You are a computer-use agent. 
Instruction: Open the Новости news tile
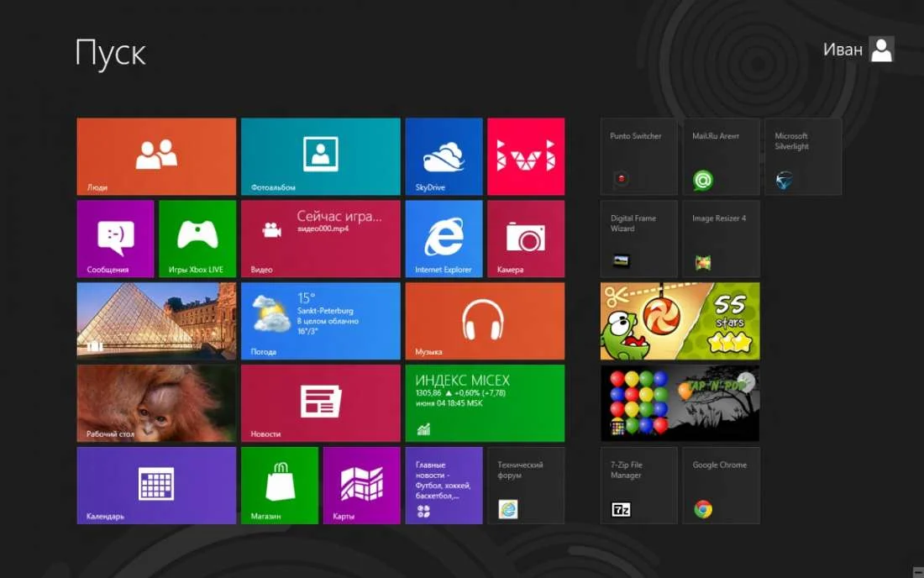321,403
